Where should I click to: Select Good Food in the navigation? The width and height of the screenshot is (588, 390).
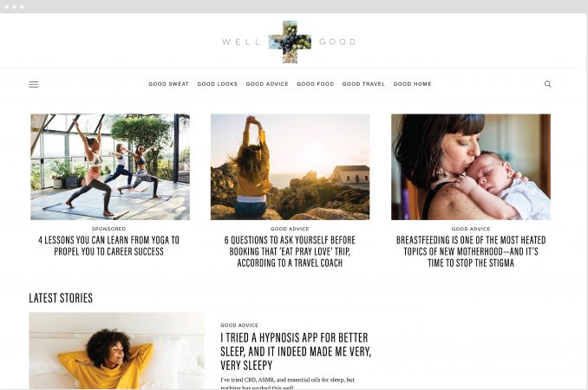point(316,84)
